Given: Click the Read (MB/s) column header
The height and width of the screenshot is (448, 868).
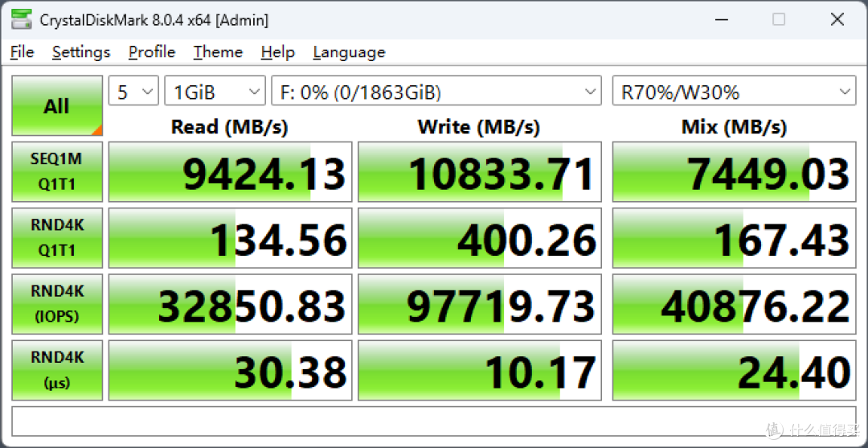Looking at the screenshot, I should (230, 127).
